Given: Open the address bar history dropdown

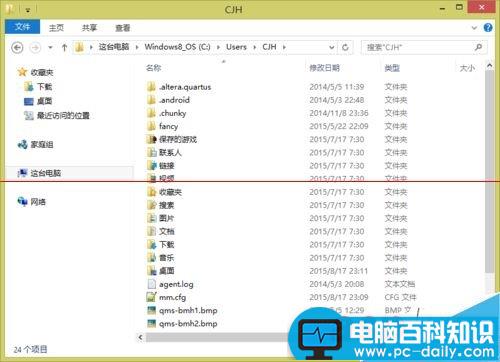Looking at the screenshot, I should tap(331, 47).
